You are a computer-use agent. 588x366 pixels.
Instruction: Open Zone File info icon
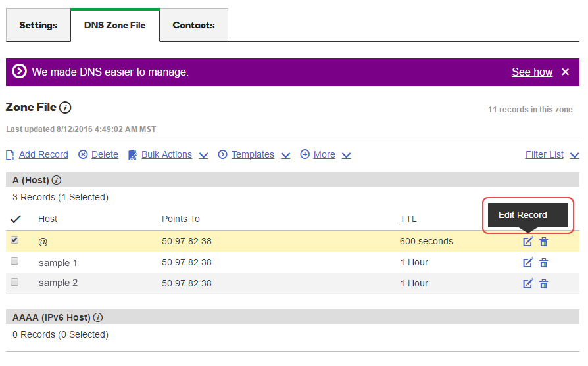(65, 107)
